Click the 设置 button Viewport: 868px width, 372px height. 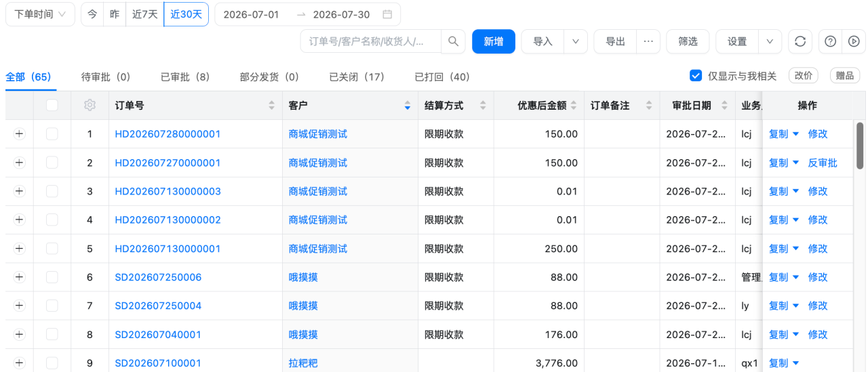[737, 41]
